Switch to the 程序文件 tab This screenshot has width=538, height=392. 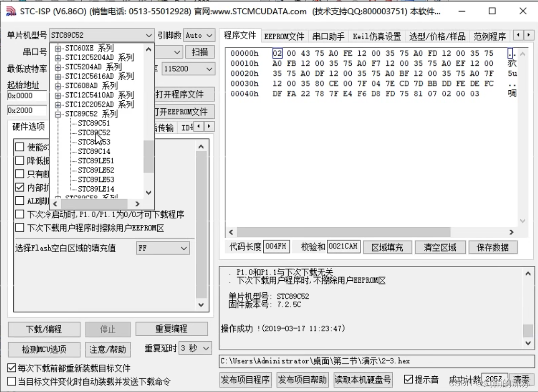point(240,36)
